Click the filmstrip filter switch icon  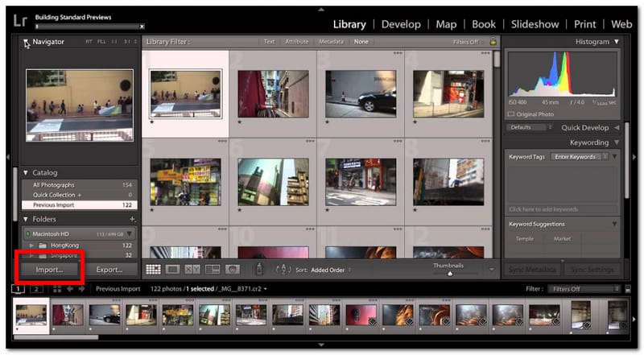coord(628,289)
